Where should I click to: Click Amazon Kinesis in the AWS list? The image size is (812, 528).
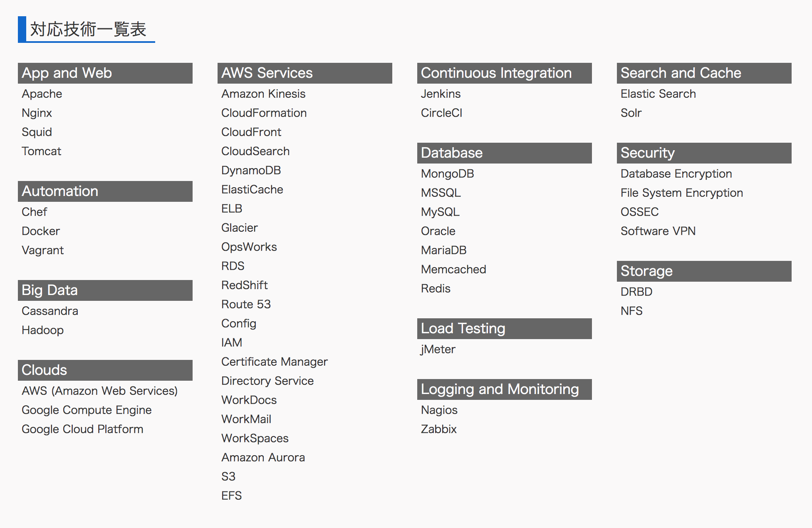coord(263,94)
